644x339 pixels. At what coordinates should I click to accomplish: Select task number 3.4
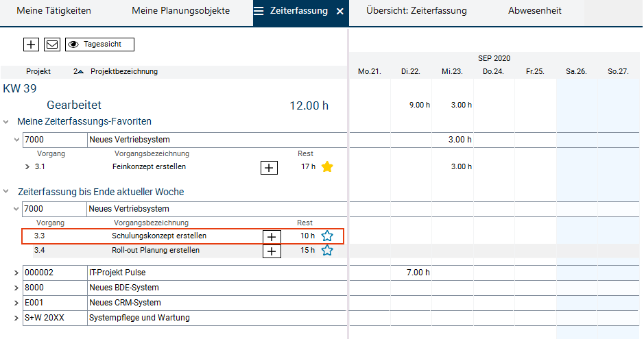click(39, 250)
